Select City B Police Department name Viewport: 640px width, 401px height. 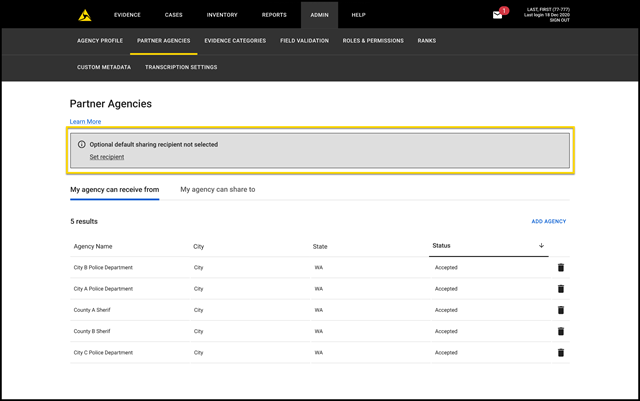(103, 267)
